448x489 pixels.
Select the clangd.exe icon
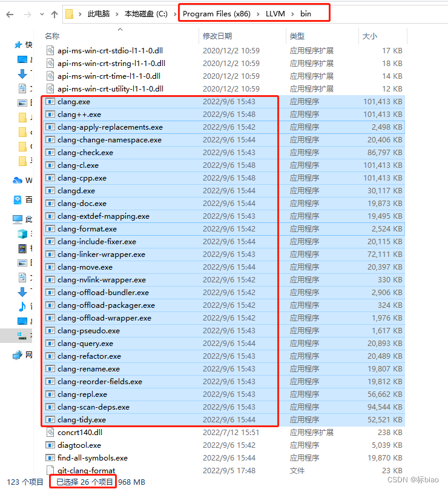[50, 191]
